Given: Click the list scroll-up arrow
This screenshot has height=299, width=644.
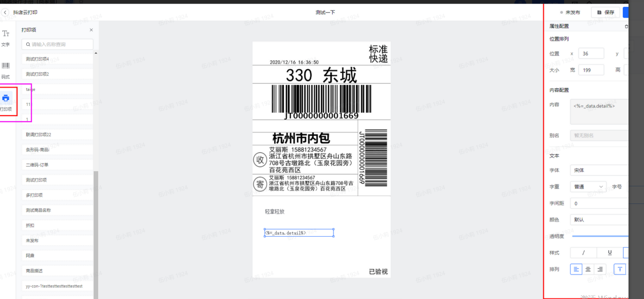Looking at the screenshot, I should pyautogui.click(x=96, y=53).
